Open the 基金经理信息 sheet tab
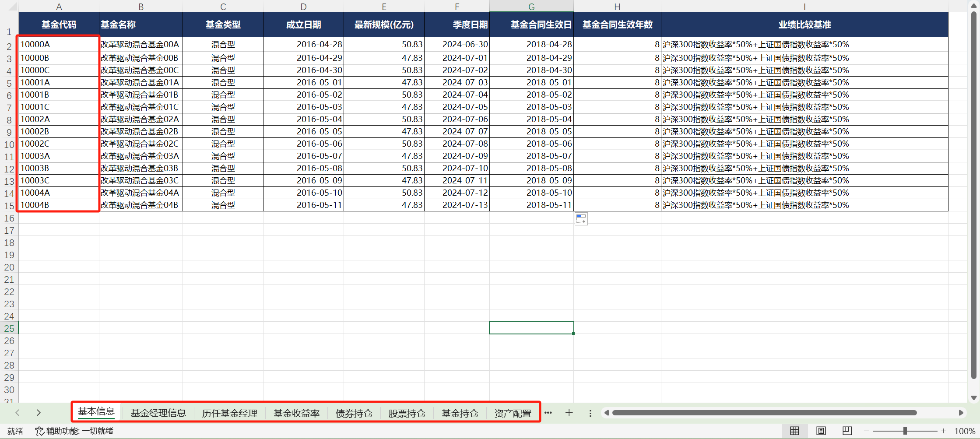Viewport: 980px width, 439px height. [158, 413]
